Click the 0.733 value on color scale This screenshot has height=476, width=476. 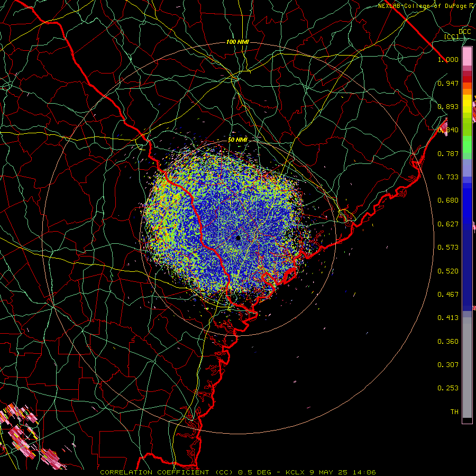coord(448,177)
